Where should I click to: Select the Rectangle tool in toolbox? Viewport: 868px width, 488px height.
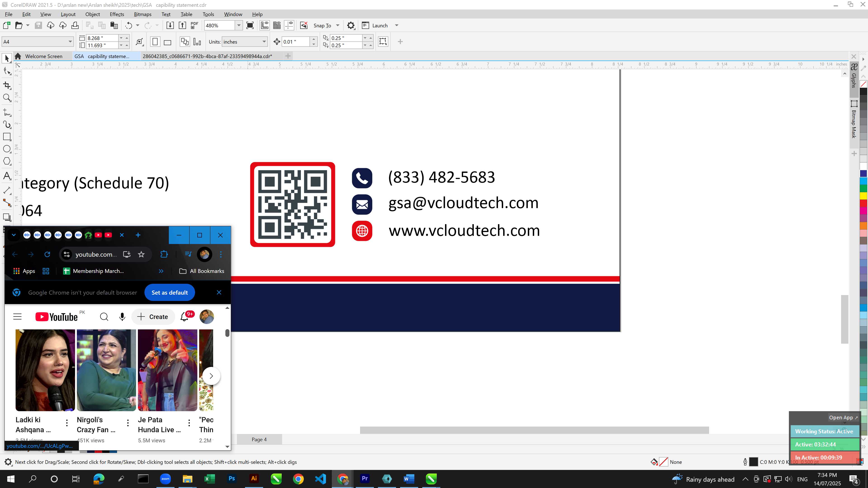pyautogui.click(x=7, y=137)
